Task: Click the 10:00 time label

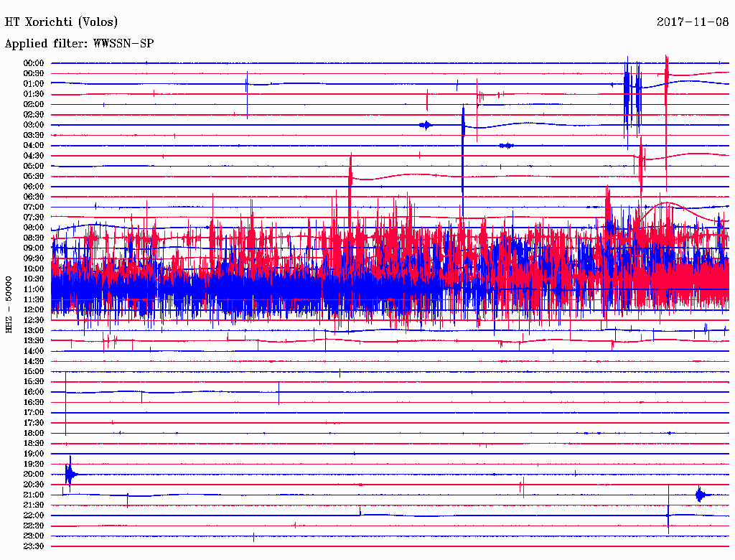Action: 34,269
